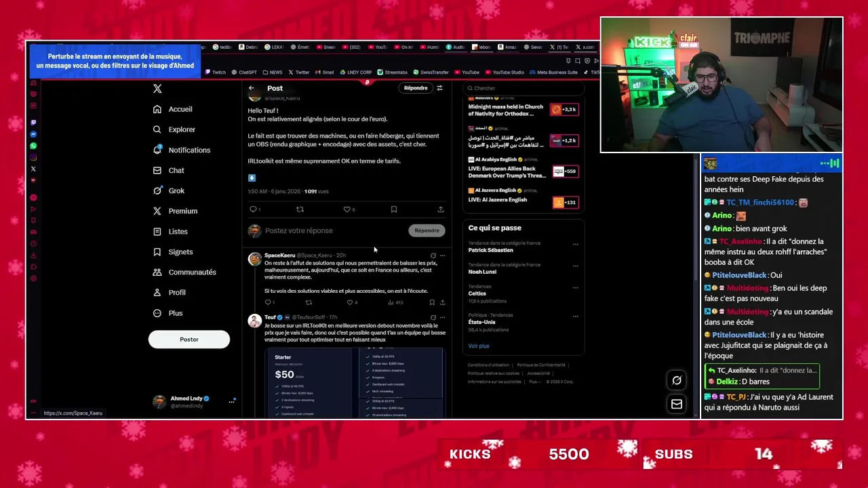This screenshot has height=488, width=868.
Task: Open Premium in X sidebar
Action: [175, 211]
